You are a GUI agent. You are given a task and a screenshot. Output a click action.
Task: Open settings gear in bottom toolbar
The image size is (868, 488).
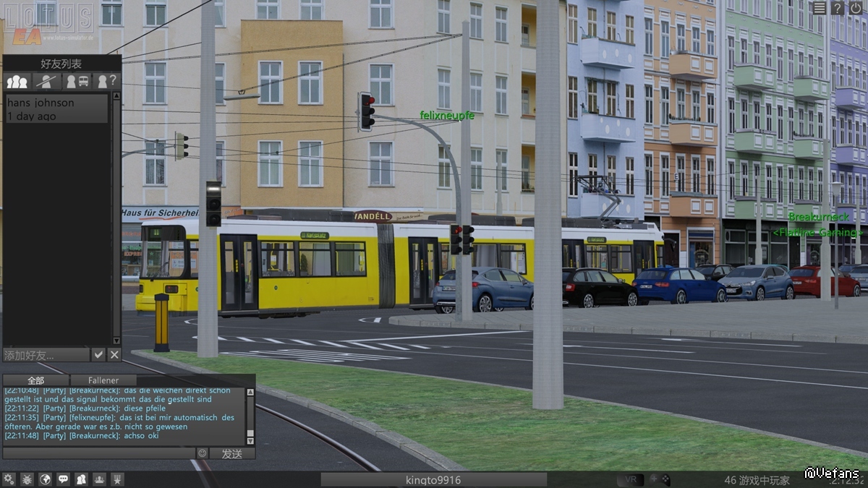[x=9, y=479]
